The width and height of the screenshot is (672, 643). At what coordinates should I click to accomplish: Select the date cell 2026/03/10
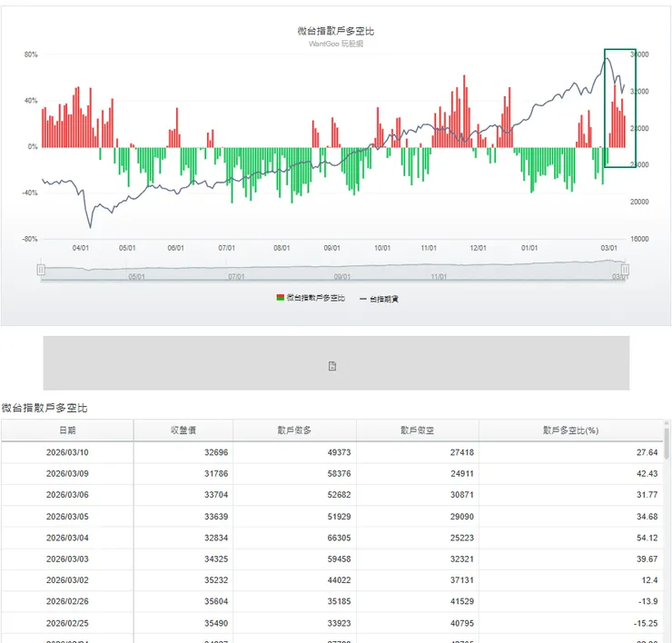[x=67, y=452]
